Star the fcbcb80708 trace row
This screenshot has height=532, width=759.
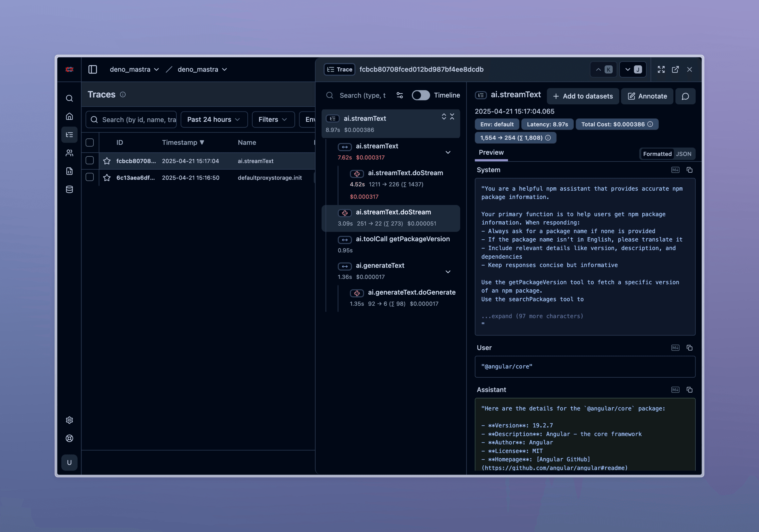[x=107, y=161]
